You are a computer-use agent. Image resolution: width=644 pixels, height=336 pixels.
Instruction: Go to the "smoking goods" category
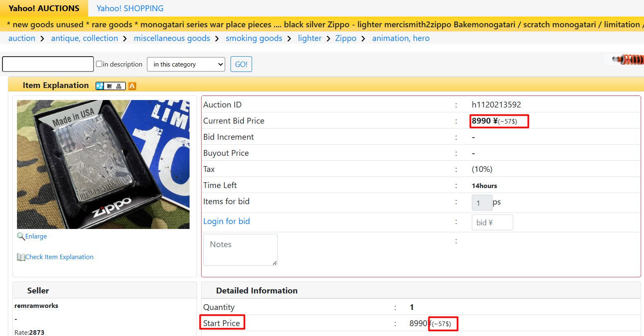tap(254, 38)
